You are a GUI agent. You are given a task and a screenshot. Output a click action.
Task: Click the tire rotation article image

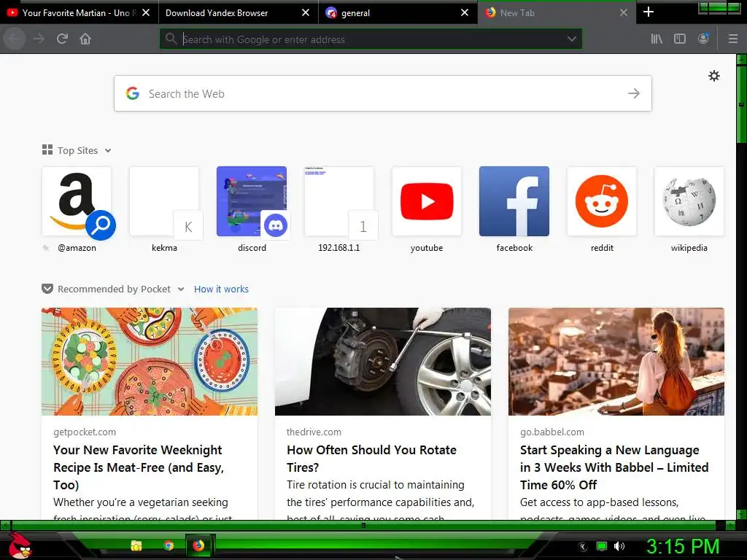coord(383,362)
